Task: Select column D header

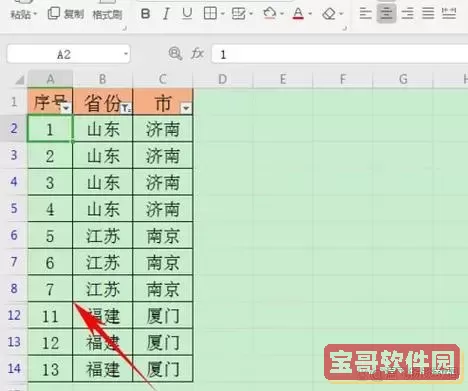Action: coord(223,79)
